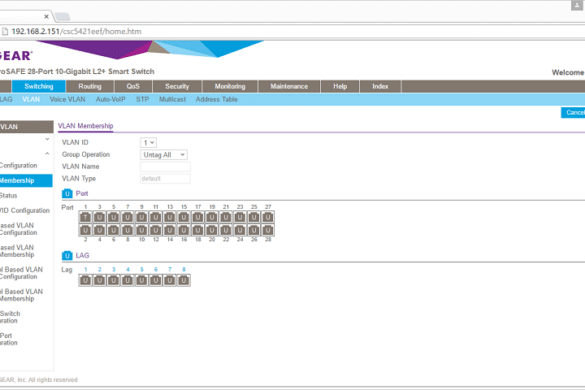Image resolution: width=585 pixels, height=390 pixels.
Task: Click the browser address bar URL
Action: [x=76, y=31]
